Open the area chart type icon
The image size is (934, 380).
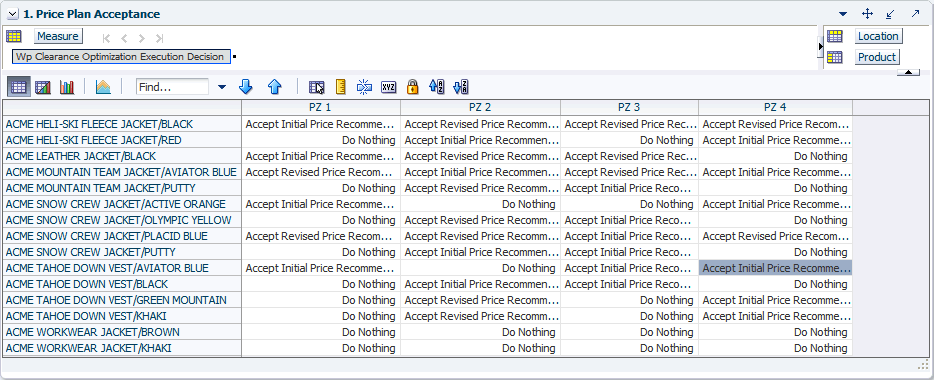point(103,87)
